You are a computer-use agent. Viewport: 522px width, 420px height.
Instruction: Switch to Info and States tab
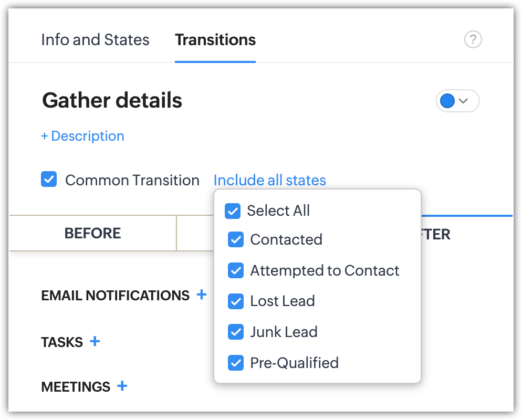point(95,40)
